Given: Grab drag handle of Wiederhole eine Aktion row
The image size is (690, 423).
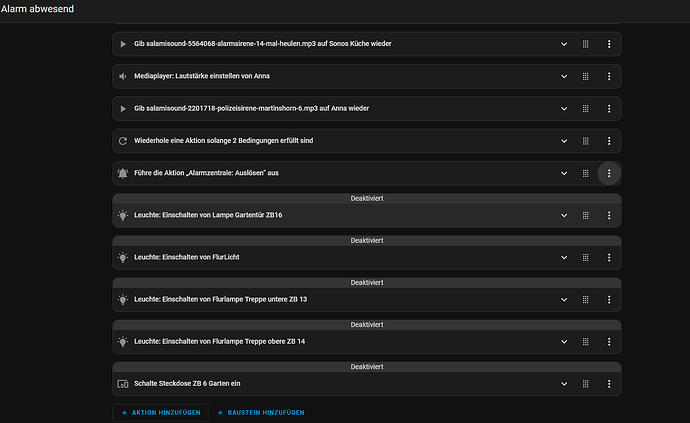Looking at the screenshot, I should 586,141.
